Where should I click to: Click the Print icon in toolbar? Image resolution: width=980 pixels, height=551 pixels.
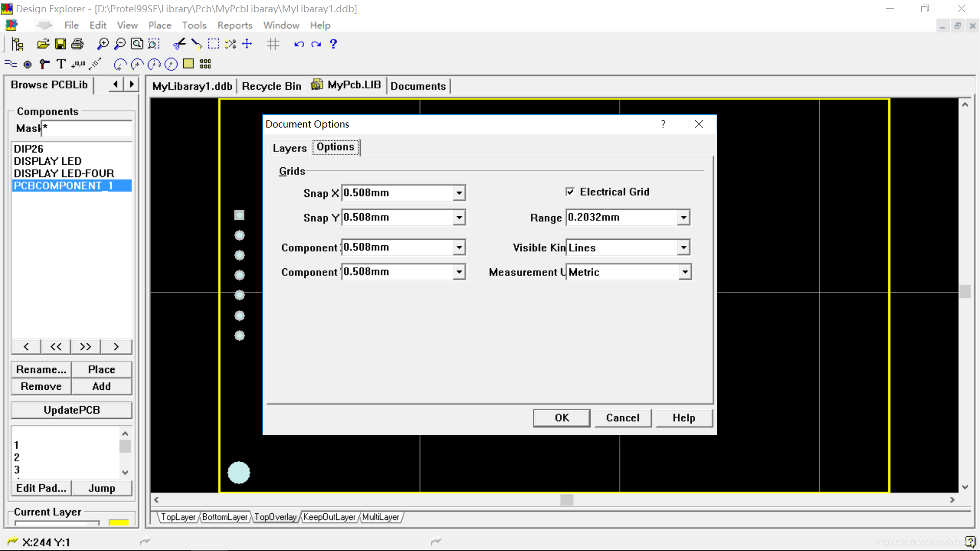click(x=77, y=44)
